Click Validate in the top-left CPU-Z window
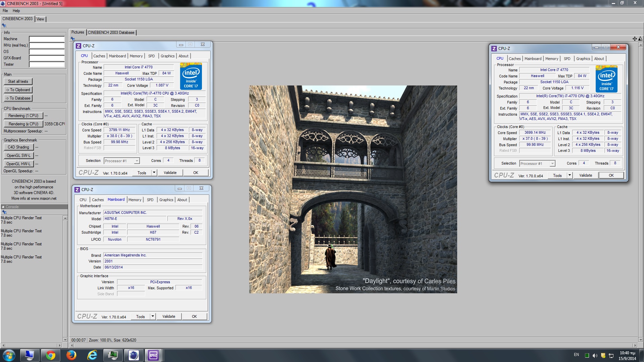 (x=170, y=173)
